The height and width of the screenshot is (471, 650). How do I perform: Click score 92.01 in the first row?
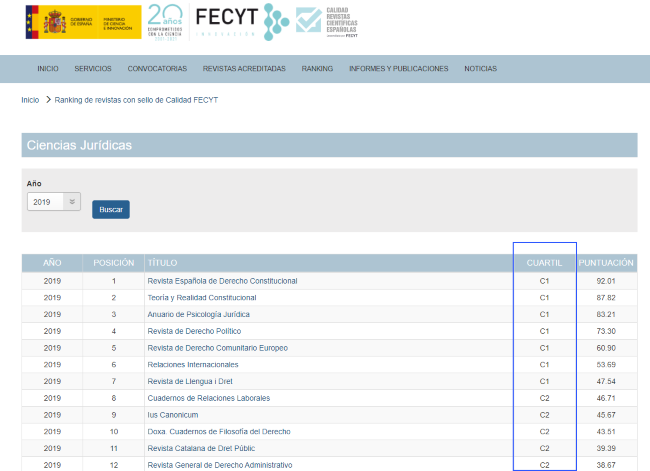[x=606, y=281]
